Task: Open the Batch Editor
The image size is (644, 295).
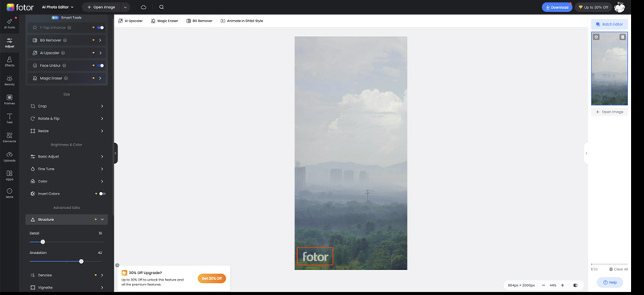Action: pos(609,24)
